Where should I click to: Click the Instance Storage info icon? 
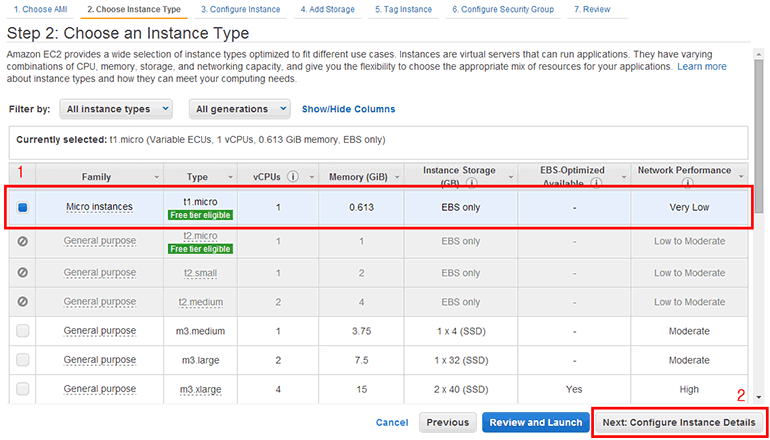471,184
